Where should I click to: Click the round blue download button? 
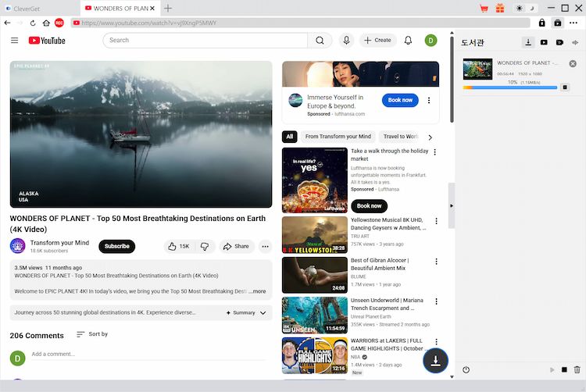(435, 360)
